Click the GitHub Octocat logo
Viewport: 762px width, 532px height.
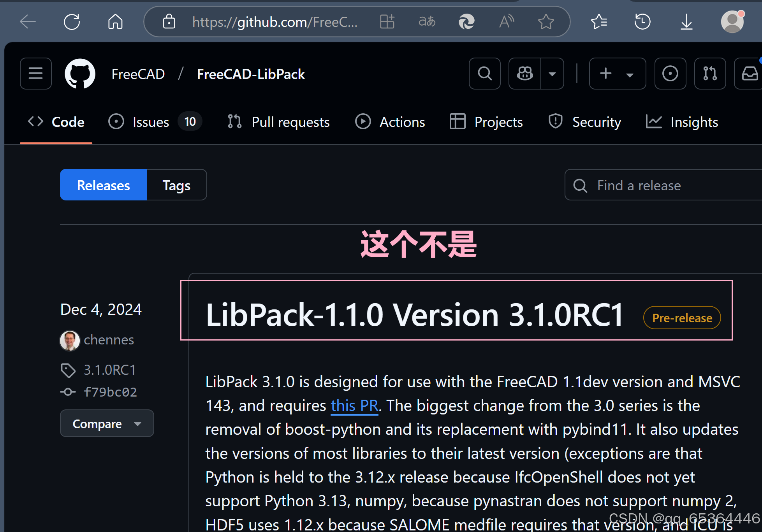80,74
